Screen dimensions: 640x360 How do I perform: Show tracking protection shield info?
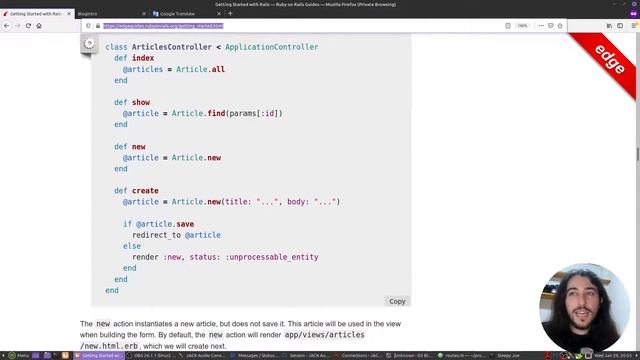coord(89,26)
